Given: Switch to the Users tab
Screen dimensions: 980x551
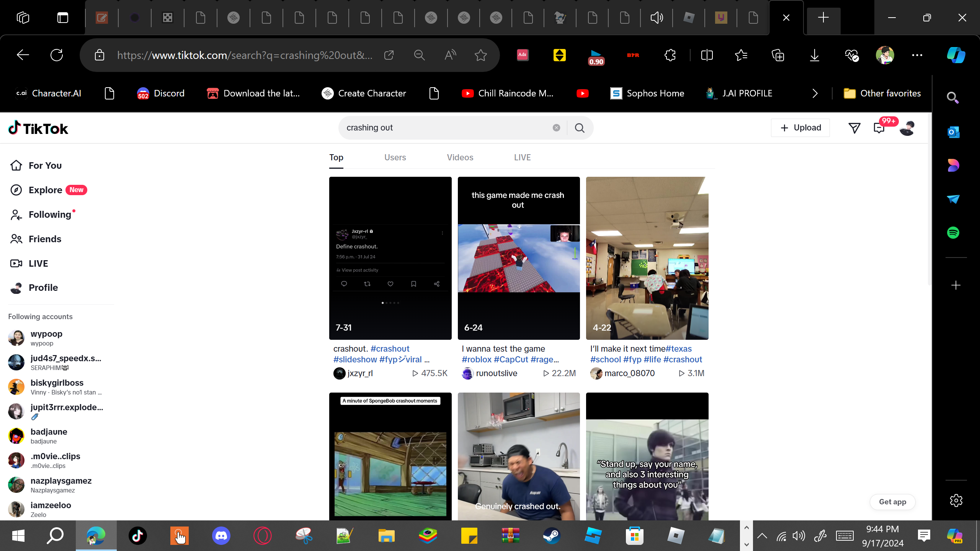Looking at the screenshot, I should coord(395,158).
